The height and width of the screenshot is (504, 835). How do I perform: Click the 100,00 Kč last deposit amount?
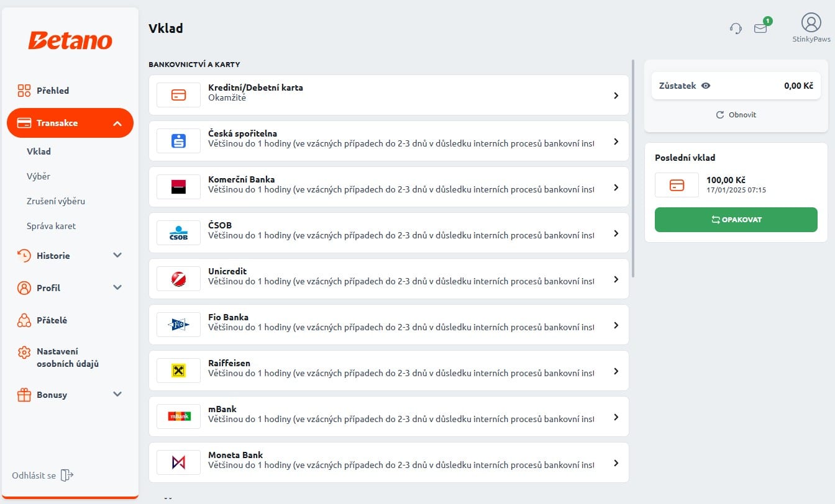pos(726,180)
